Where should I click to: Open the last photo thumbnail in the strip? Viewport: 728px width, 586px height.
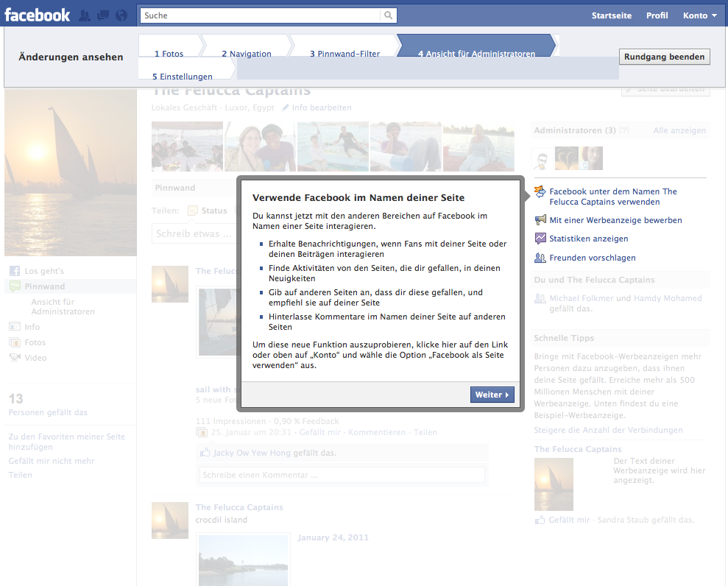pos(478,146)
